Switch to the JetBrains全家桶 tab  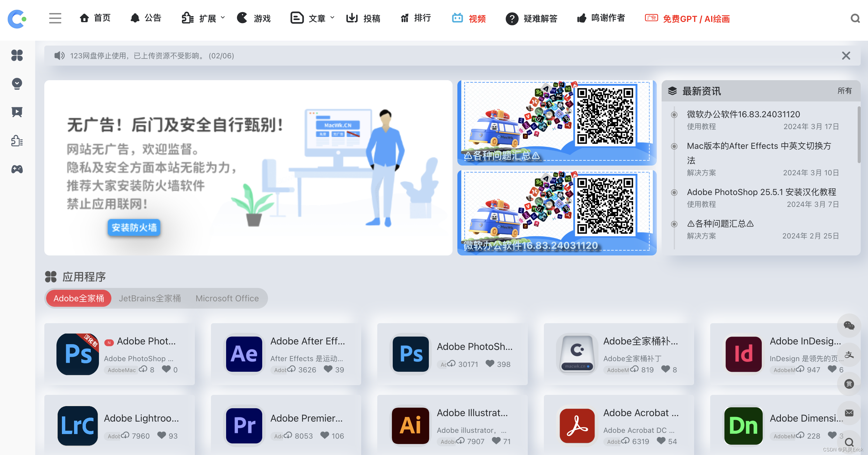click(150, 298)
